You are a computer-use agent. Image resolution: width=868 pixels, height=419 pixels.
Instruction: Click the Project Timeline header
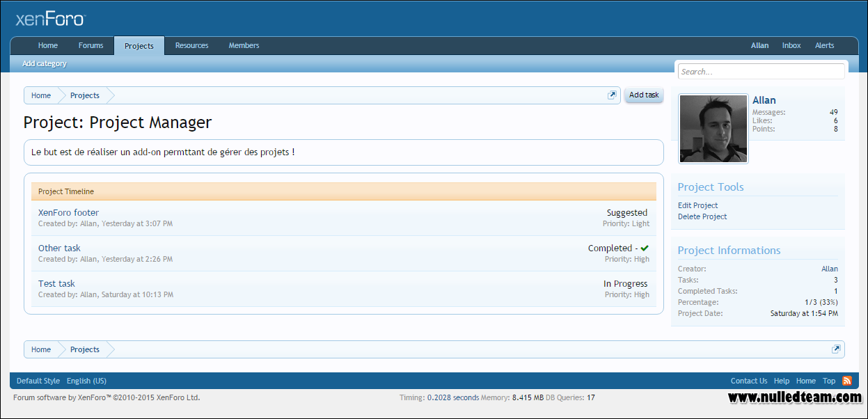344,191
